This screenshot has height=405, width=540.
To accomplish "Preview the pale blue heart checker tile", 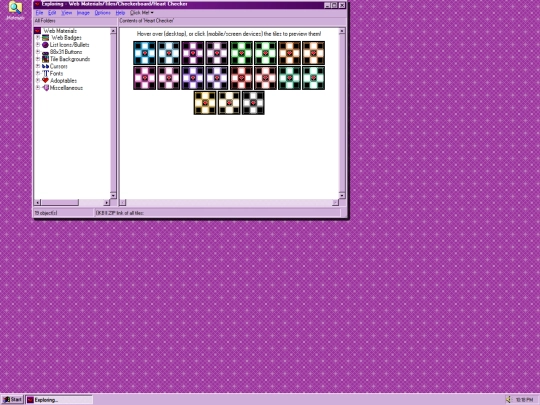I will tap(169, 53).
